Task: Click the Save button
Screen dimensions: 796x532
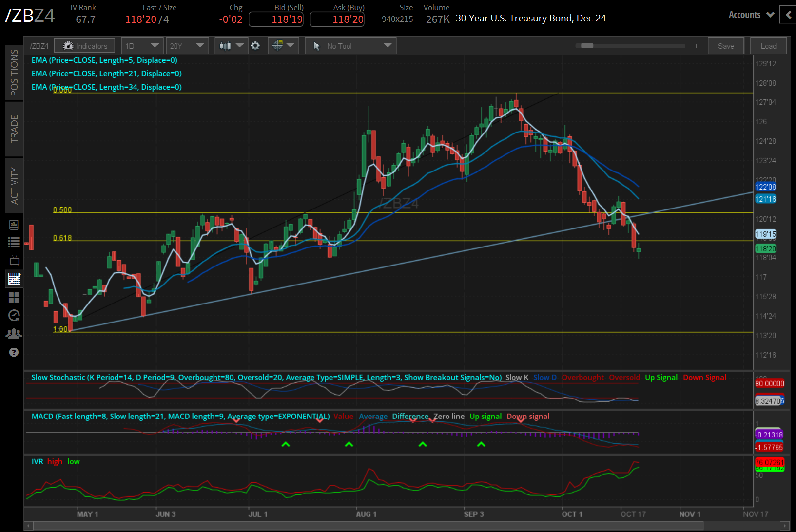Action: (726, 45)
